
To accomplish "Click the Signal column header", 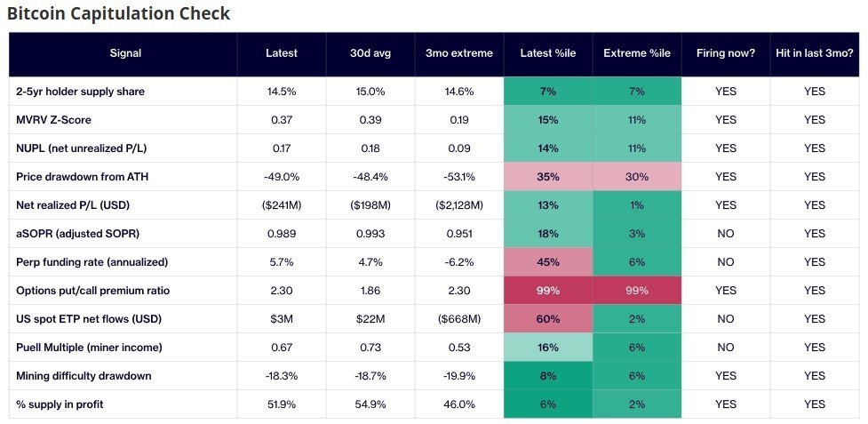I will coord(125,53).
